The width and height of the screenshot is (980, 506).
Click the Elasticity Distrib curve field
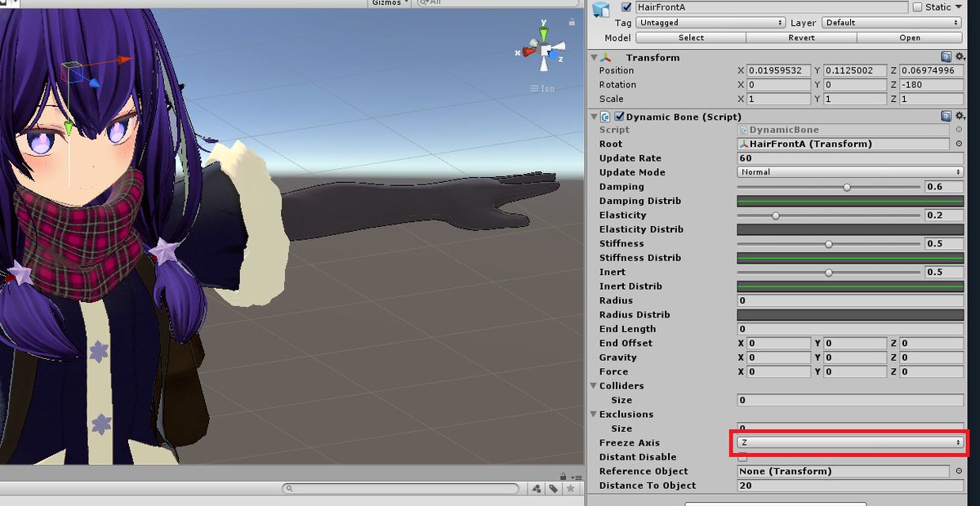[x=850, y=229]
